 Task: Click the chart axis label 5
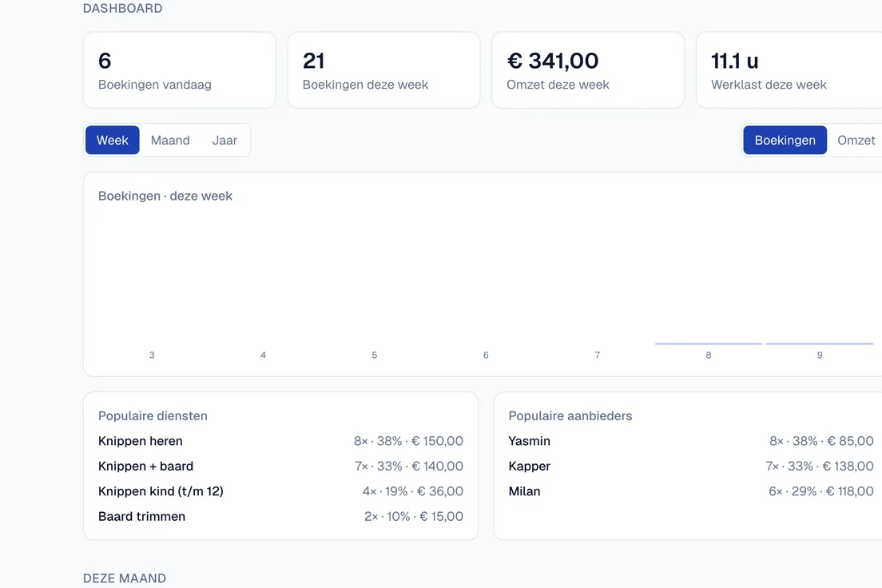[x=375, y=355]
